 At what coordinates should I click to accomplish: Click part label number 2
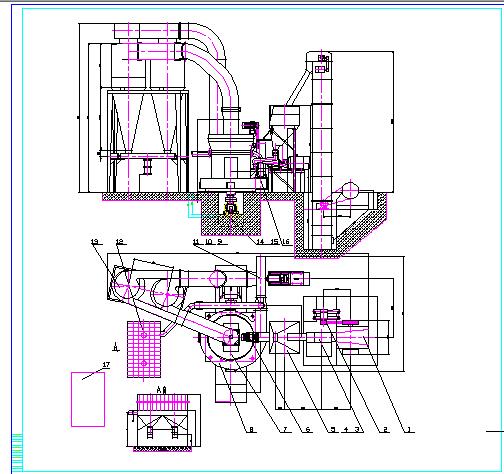coord(385,430)
